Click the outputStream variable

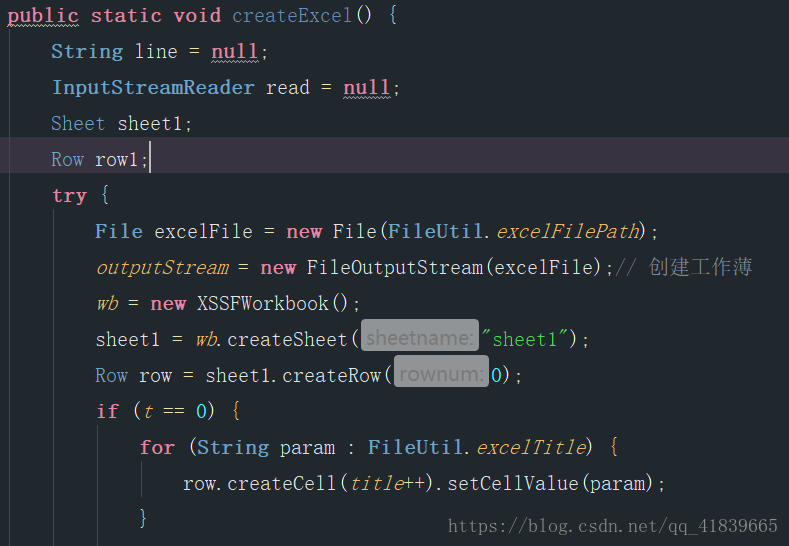[x=163, y=267]
